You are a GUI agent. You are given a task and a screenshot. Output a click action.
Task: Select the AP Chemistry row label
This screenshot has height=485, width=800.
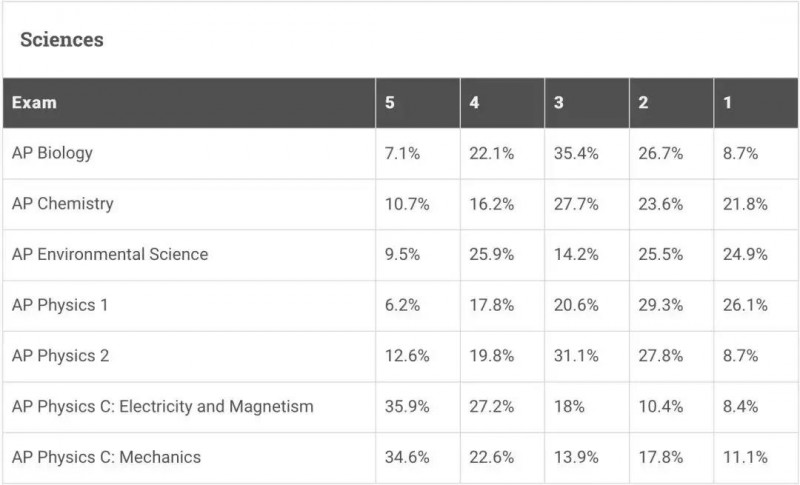click(63, 203)
